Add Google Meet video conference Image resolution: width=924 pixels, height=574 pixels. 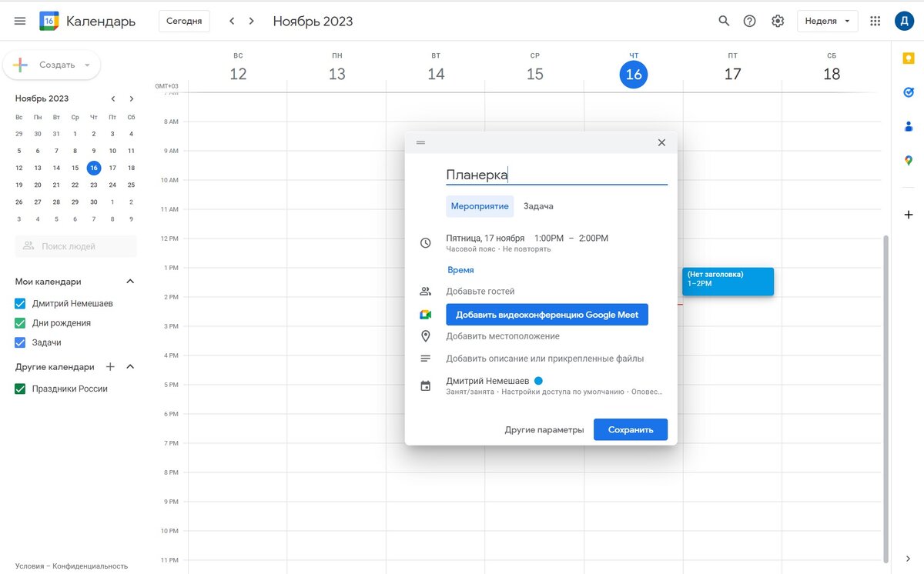point(547,315)
